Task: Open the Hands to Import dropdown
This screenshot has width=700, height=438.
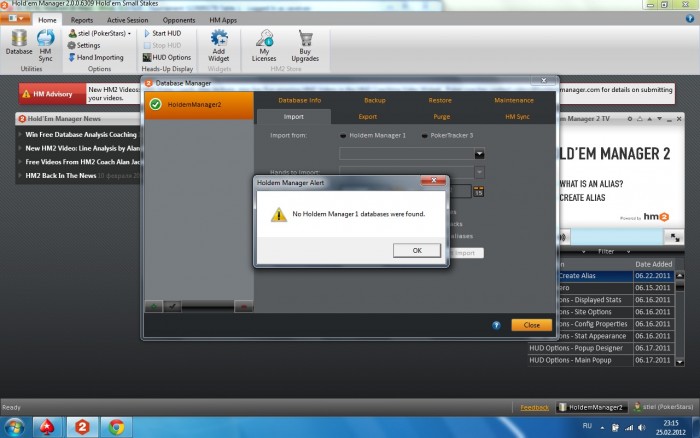Action: click(x=479, y=172)
